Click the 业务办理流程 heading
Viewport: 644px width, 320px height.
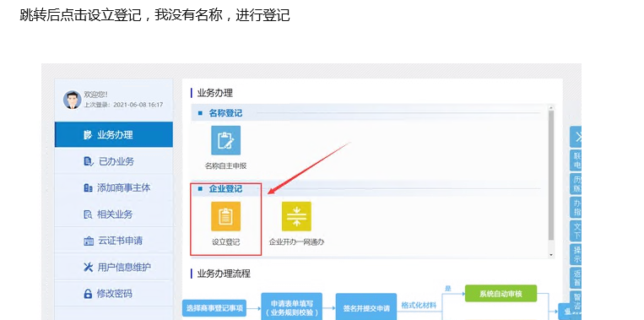(224, 274)
